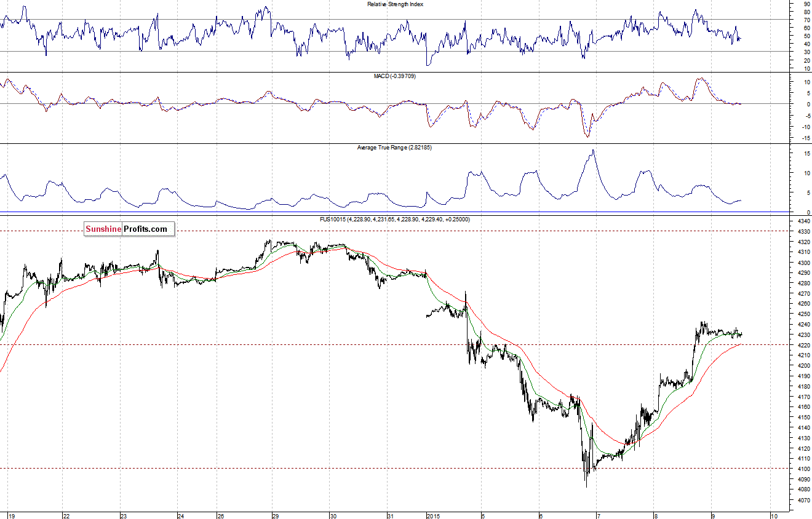The width and height of the screenshot is (812, 519).
Task: Click date label 23 on time axis
Action: (x=123, y=516)
